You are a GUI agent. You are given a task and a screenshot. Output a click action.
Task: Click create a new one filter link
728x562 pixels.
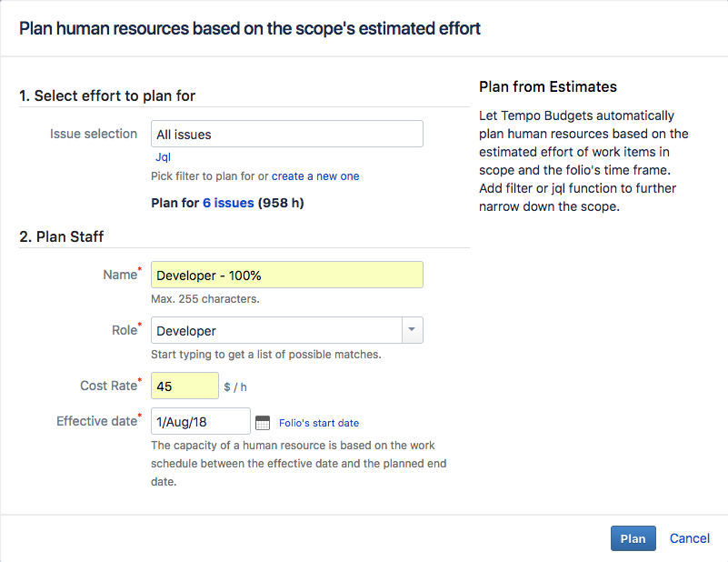pyautogui.click(x=314, y=176)
